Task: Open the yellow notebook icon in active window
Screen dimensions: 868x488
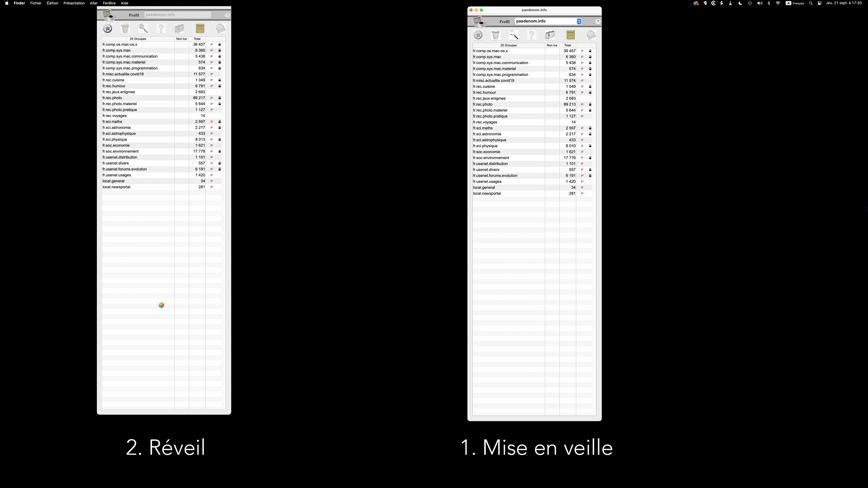Action: click(x=571, y=35)
